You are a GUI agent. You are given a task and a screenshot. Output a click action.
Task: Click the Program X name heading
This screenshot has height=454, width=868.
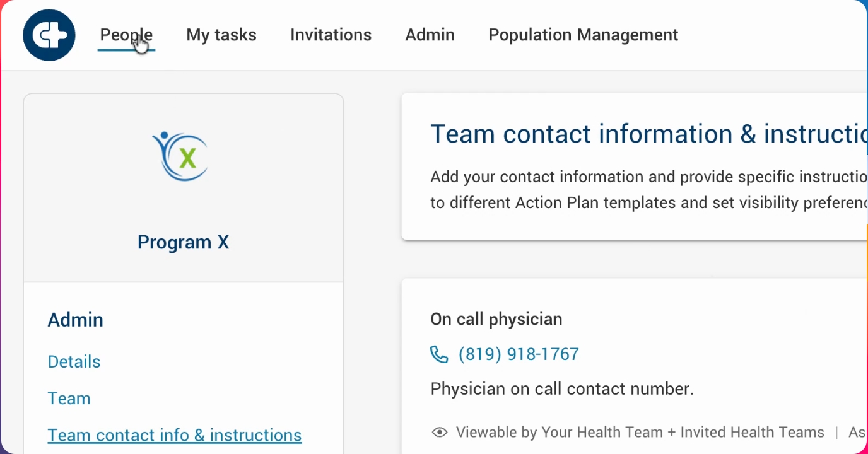(184, 242)
